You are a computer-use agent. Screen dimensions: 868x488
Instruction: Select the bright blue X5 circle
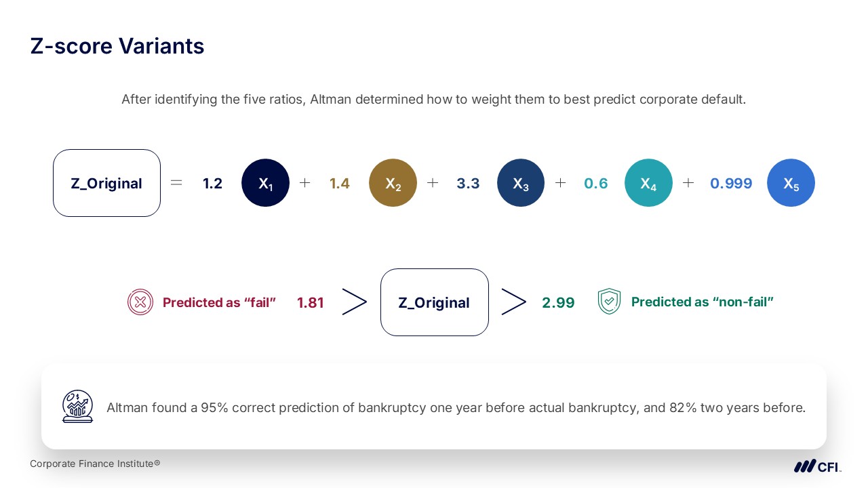coord(791,183)
